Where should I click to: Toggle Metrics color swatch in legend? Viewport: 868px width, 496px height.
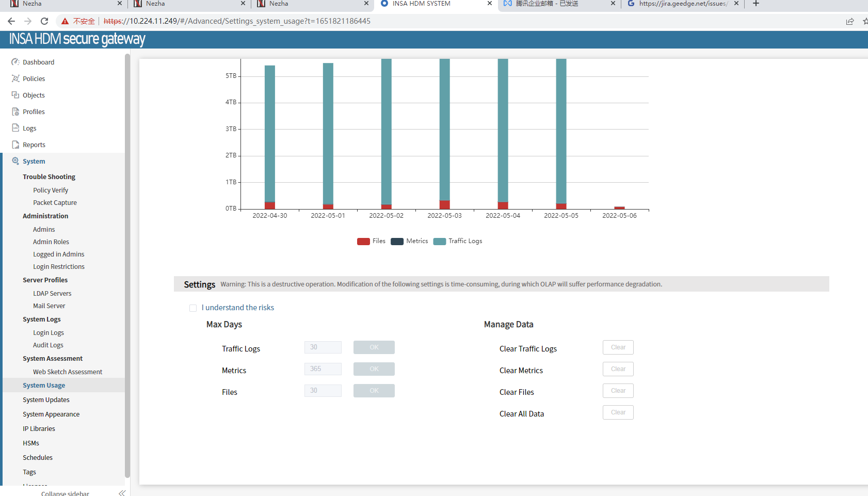[x=397, y=242]
